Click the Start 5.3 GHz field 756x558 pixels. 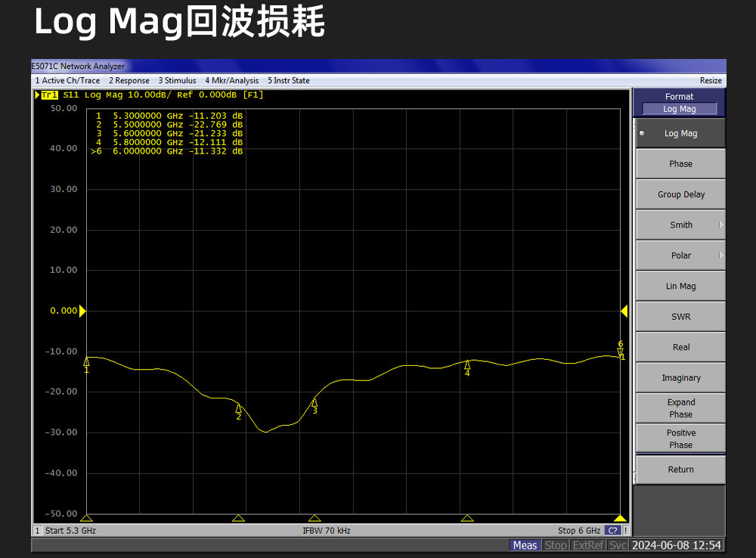pyautogui.click(x=70, y=531)
